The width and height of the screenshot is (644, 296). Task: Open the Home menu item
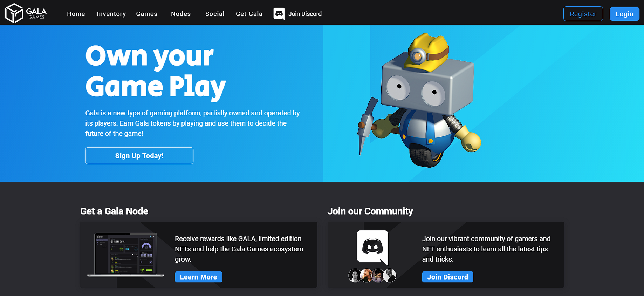76,14
